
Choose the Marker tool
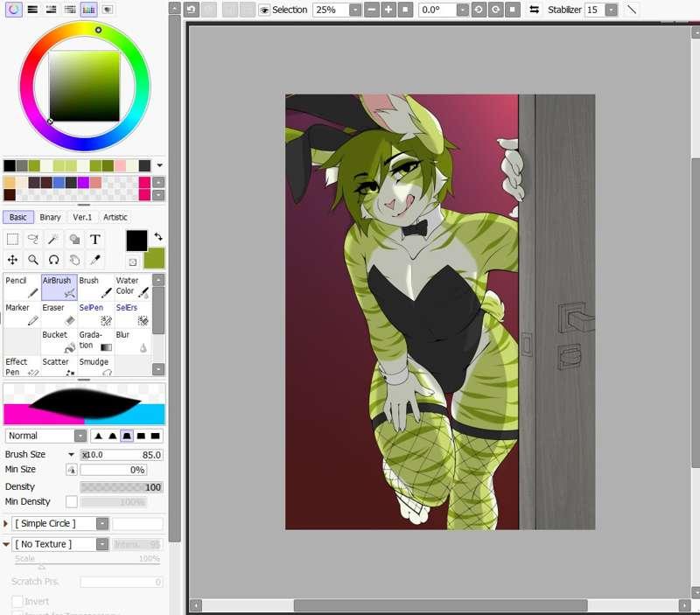click(x=21, y=314)
